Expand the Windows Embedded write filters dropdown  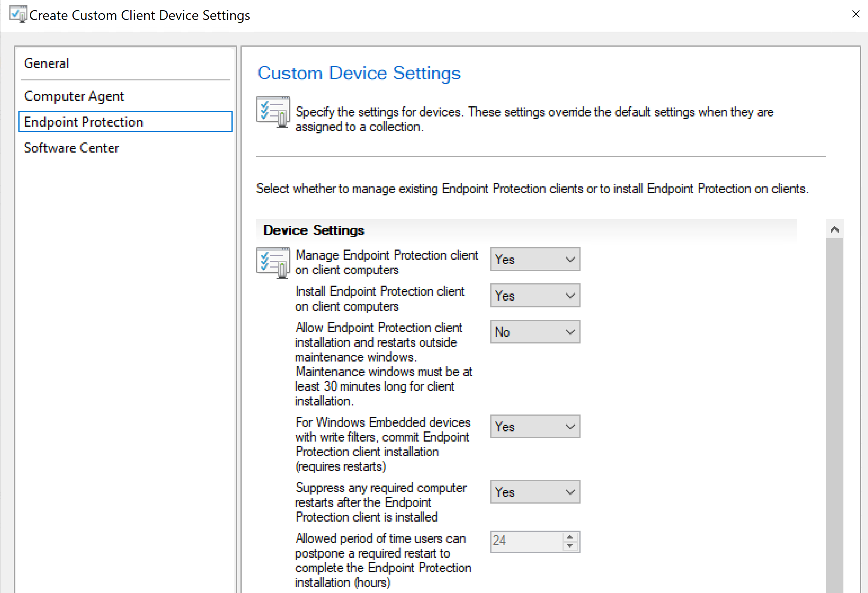click(535, 427)
